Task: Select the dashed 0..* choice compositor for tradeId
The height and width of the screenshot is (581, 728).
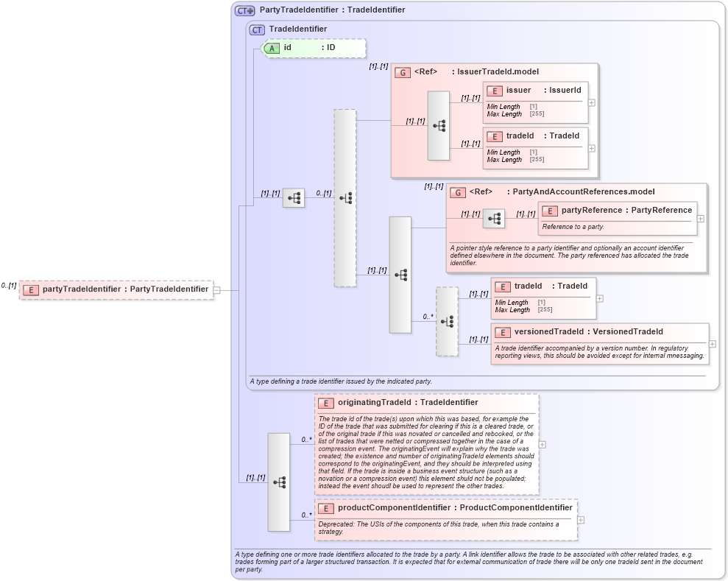Action: 447,321
